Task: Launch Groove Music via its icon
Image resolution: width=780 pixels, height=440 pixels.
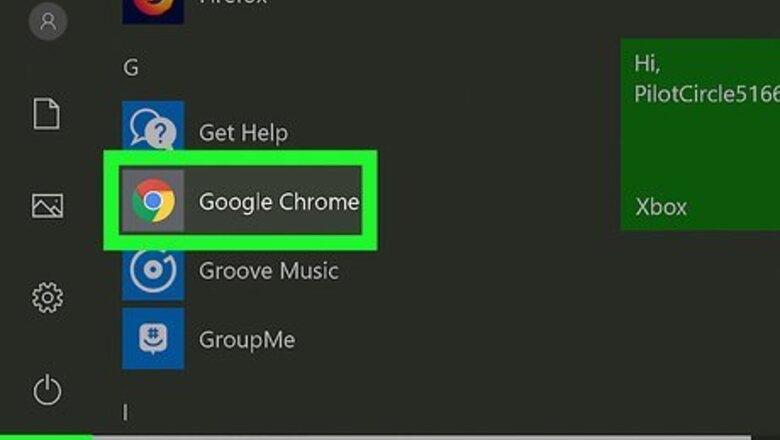Action: pos(153,271)
